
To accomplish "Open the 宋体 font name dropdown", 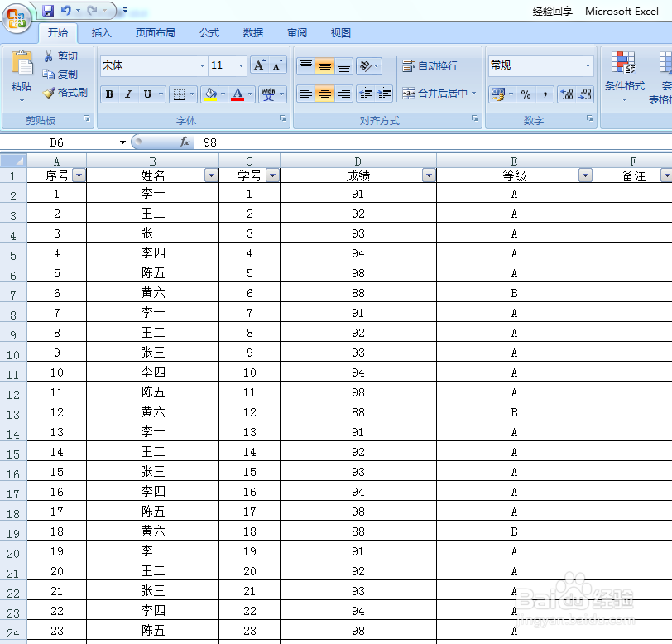I will pos(202,65).
